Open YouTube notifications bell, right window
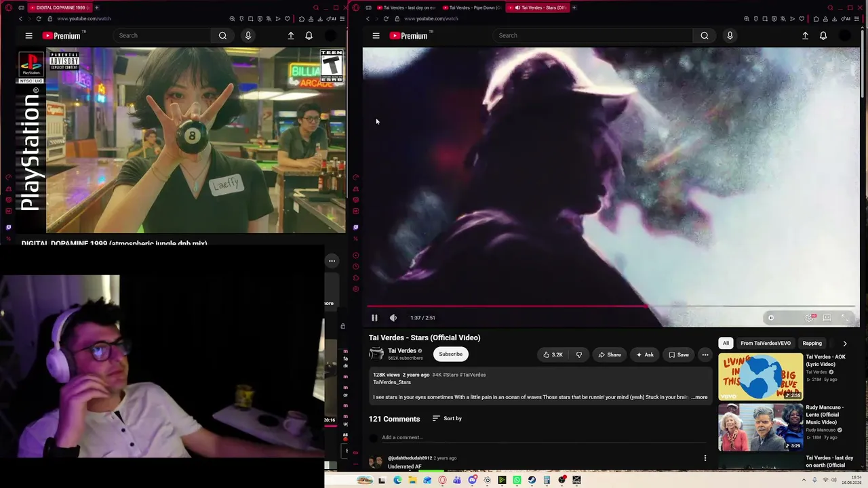 pyautogui.click(x=823, y=36)
